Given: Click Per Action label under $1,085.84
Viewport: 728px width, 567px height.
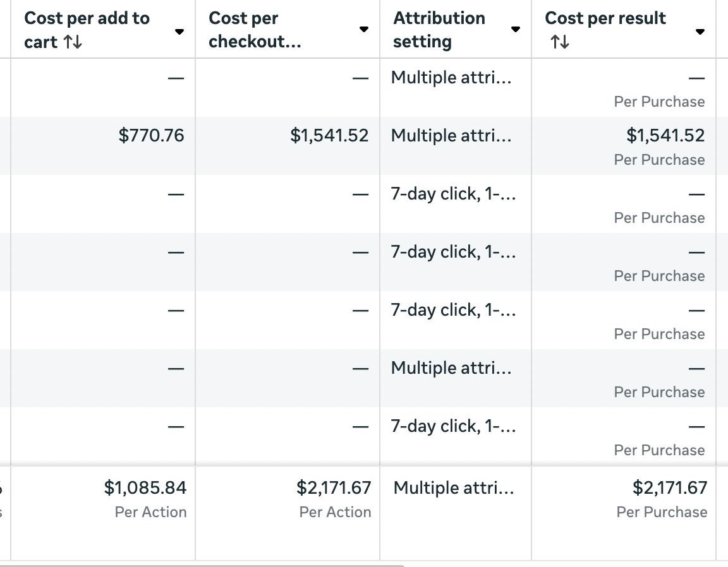Looking at the screenshot, I should [150, 512].
